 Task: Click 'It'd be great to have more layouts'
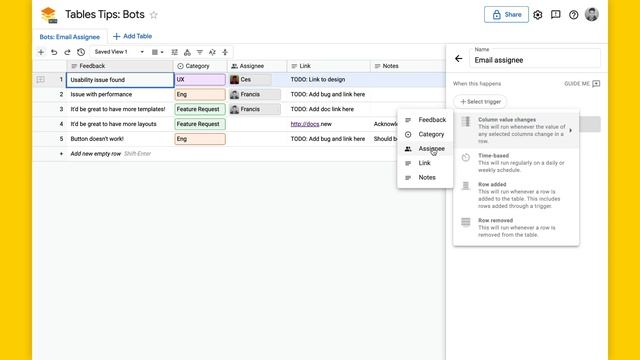tap(120, 124)
